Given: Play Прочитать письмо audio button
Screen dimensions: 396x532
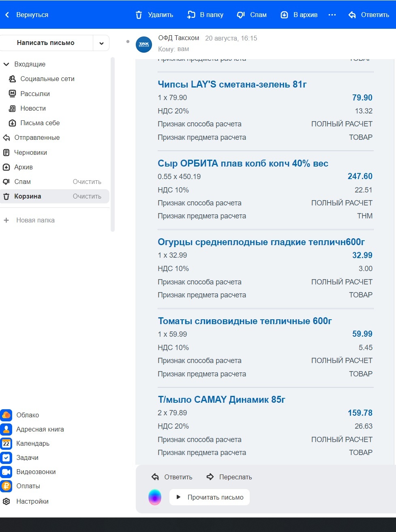Looking at the screenshot, I should click(210, 497).
